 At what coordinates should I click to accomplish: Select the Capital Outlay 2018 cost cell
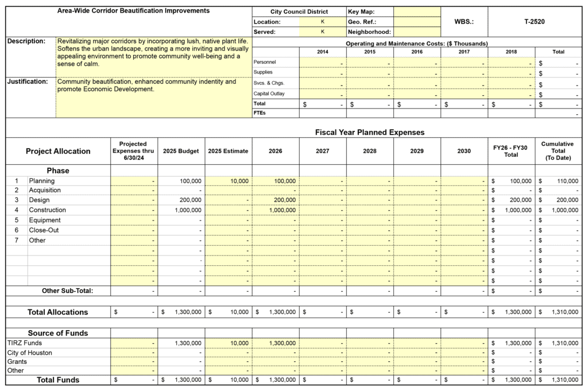[x=511, y=94]
